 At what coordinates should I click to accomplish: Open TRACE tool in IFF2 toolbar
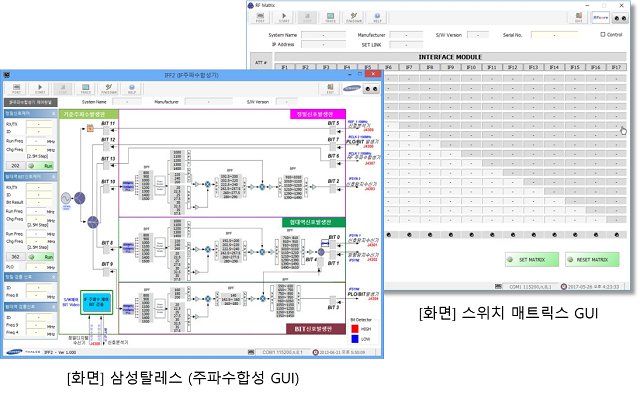click(86, 89)
